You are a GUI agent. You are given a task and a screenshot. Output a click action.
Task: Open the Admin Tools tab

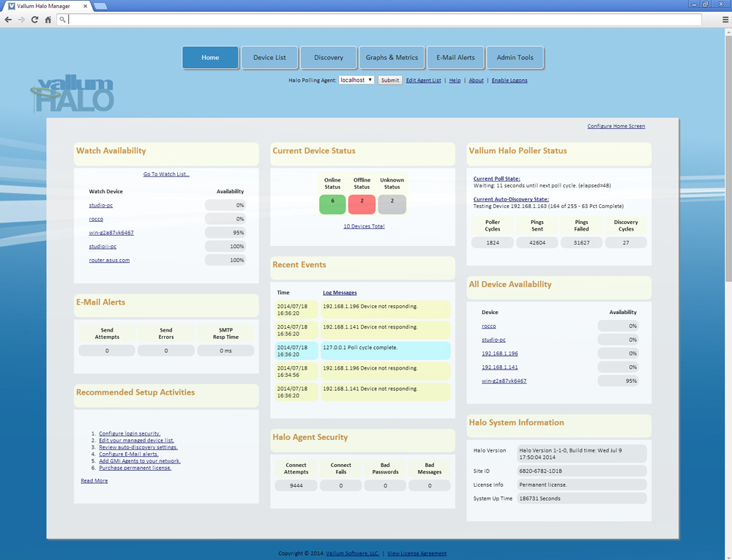[515, 57]
